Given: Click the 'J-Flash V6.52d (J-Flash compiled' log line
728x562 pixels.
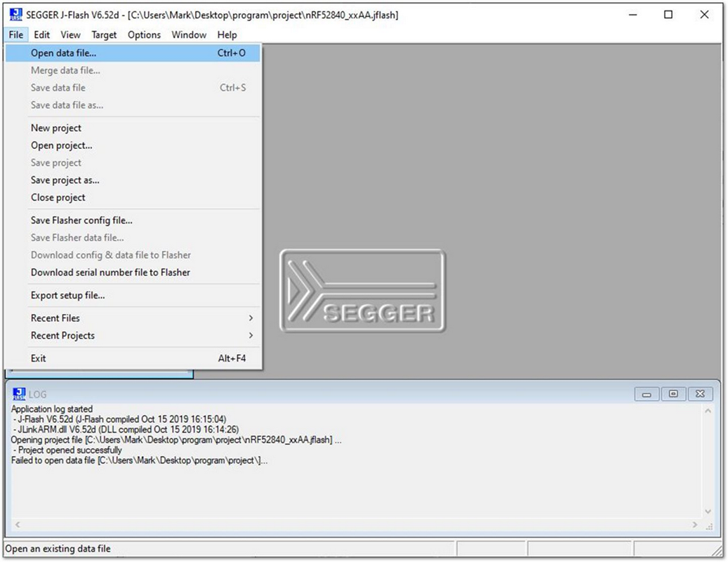Looking at the screenshot, I should [x=120, y=419].
